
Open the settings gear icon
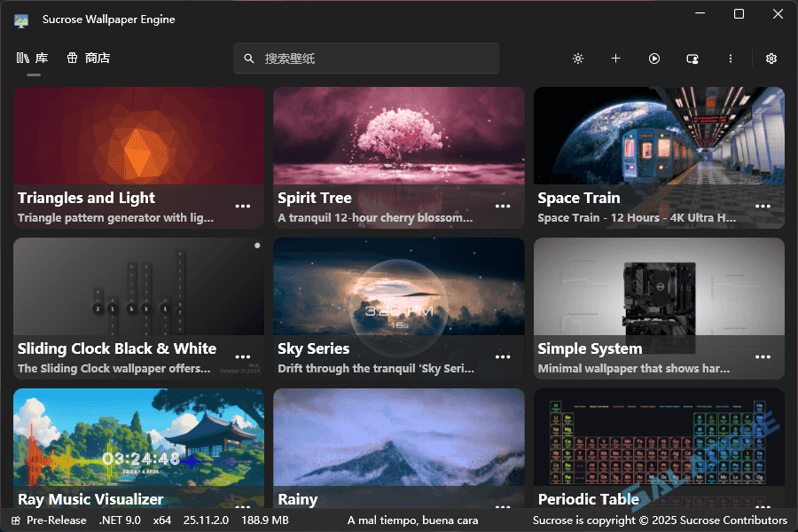click(x=771, y=59)
